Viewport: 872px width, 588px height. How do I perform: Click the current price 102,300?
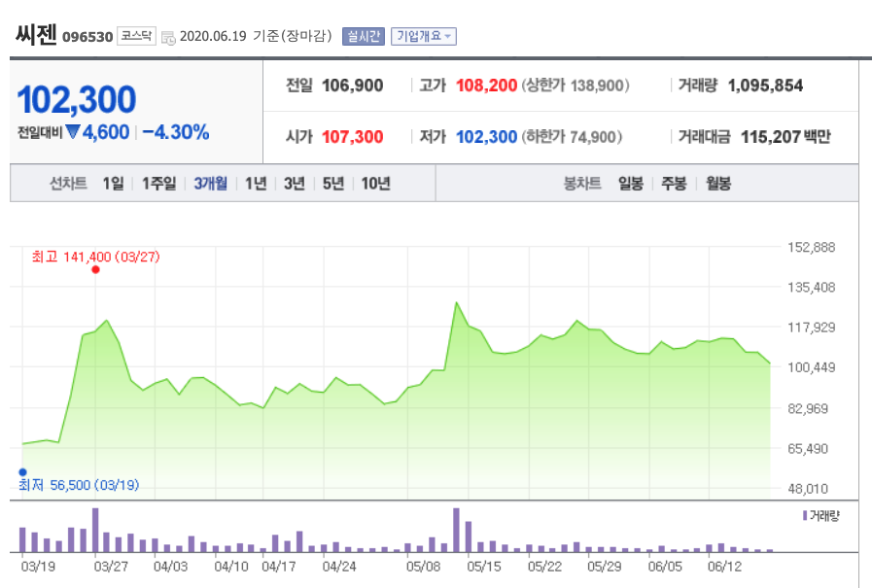coord(77,99)
